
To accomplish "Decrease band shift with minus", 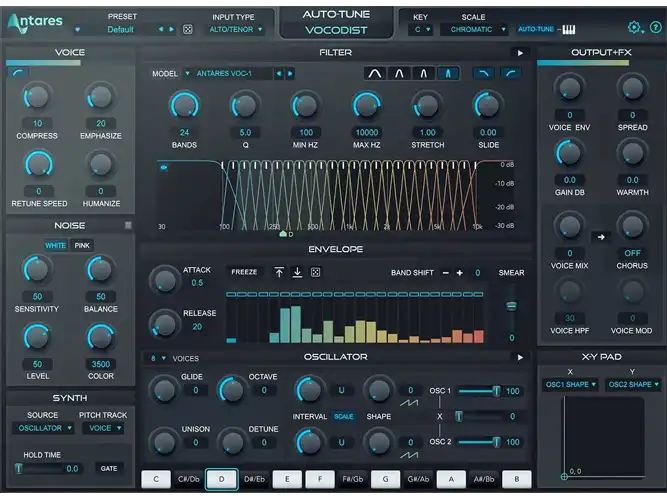I will pos(445,273).
